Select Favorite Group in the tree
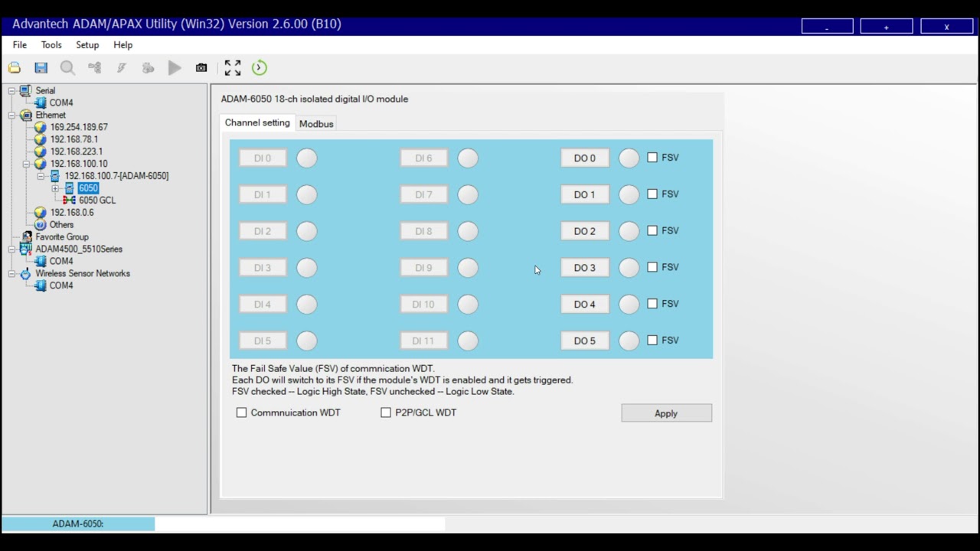 click(x=62, y=237)
